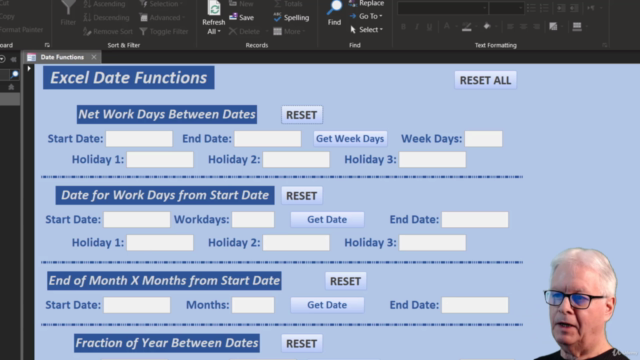This screenshot has height=360, width=640.
Task: Click the form record selector arrow
Action: pyautogui.click(x=29, y=69)
